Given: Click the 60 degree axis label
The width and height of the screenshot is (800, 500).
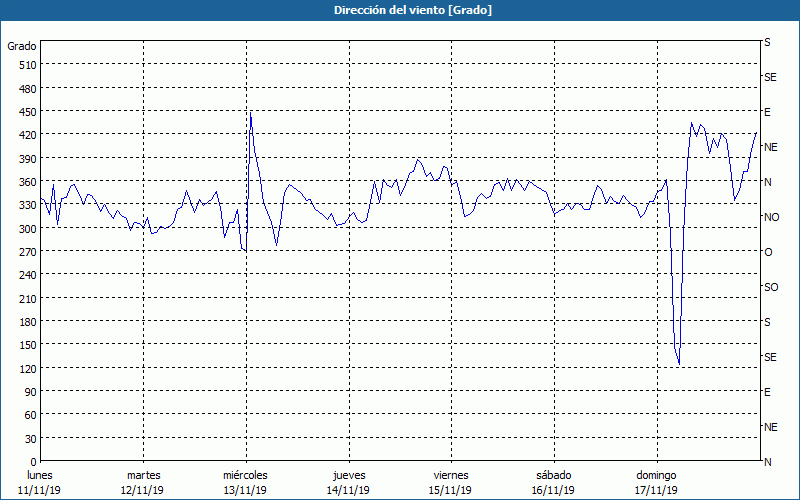Looking at the screenshot, I should pos(31,415).
